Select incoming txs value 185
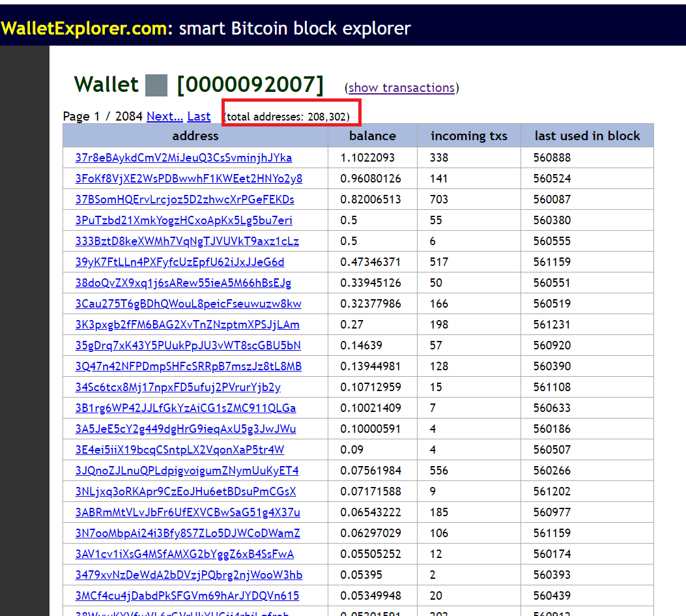Viewport: 686px width, 616px height. (x=439, y=512)
